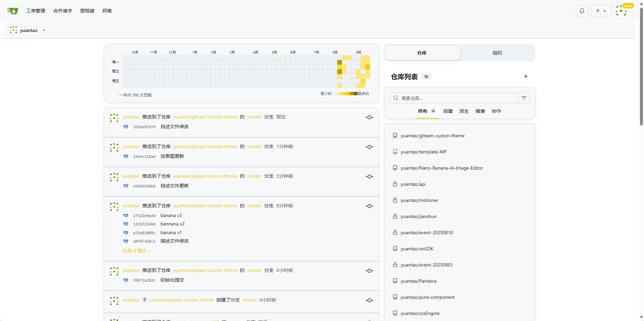Click the add repository plus icon

click(x=525, y=76)
